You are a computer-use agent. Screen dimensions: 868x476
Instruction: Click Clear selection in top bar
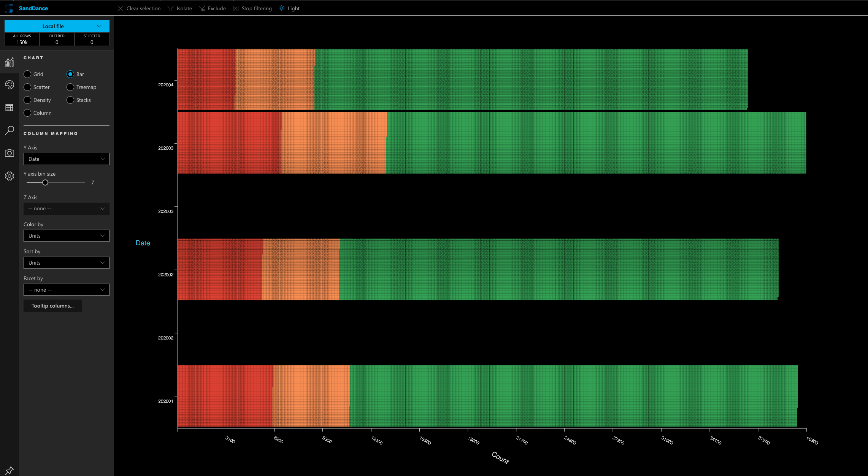(x=139, y=8)
